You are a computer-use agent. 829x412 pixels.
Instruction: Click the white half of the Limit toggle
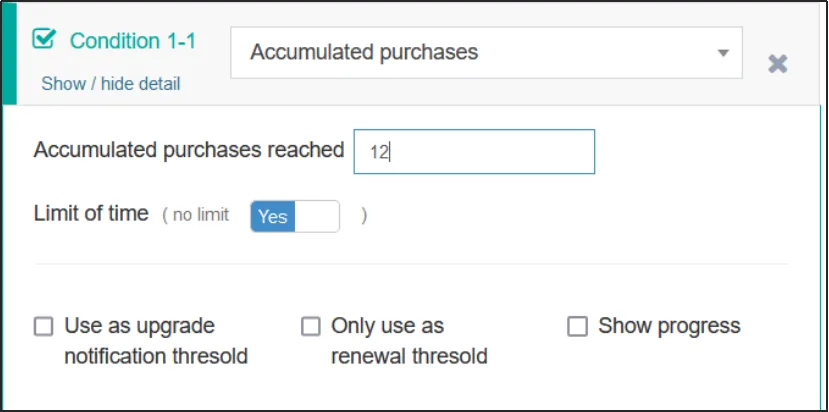[x=317, y=216]
